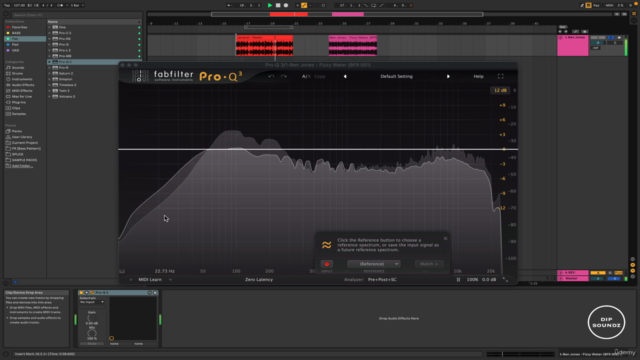Click the browser search field
Screen dimensions: 640x360
tap(76, 15)
